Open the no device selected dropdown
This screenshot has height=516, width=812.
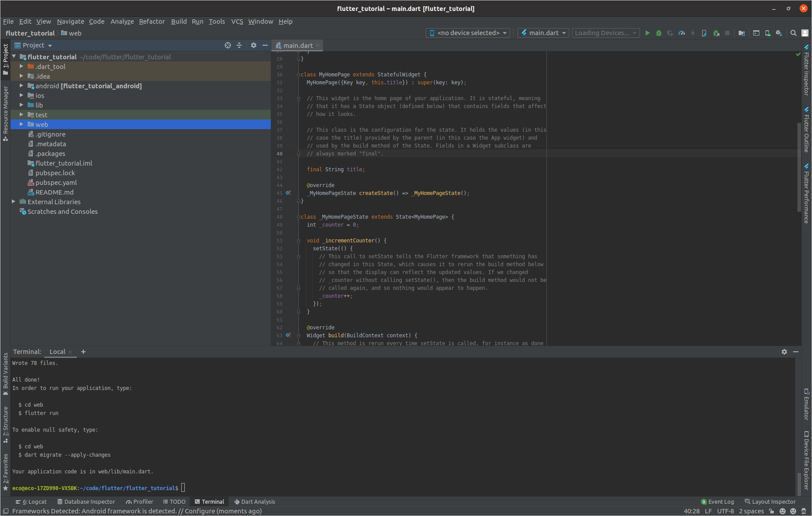[468, 33]
